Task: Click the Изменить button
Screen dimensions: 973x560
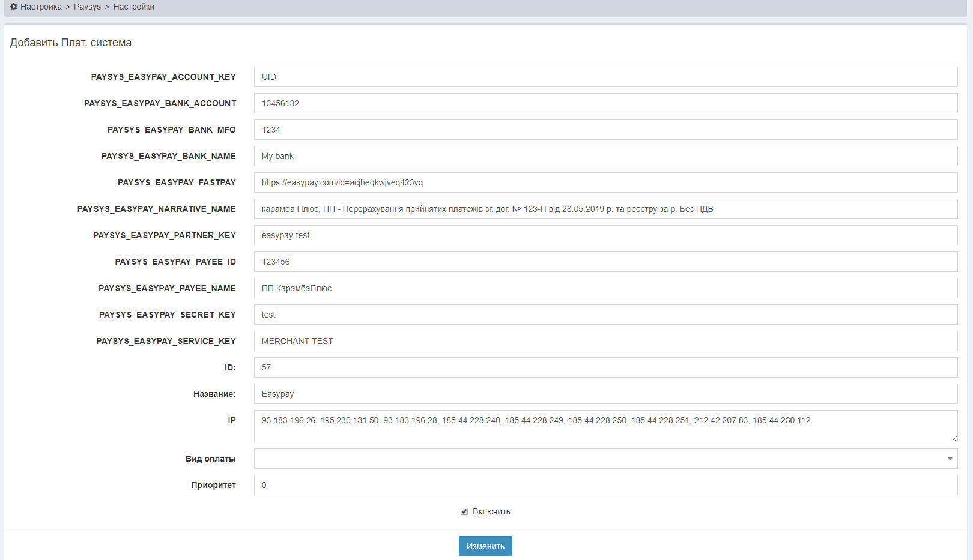Action: click(485, 546)
